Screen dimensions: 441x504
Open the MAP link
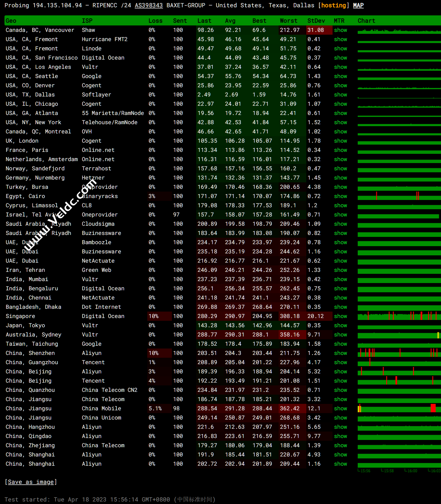tap(358, 5)
